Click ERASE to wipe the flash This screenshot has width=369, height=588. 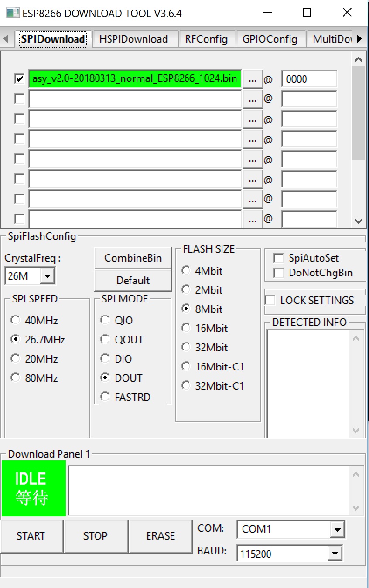click(160, 536)
